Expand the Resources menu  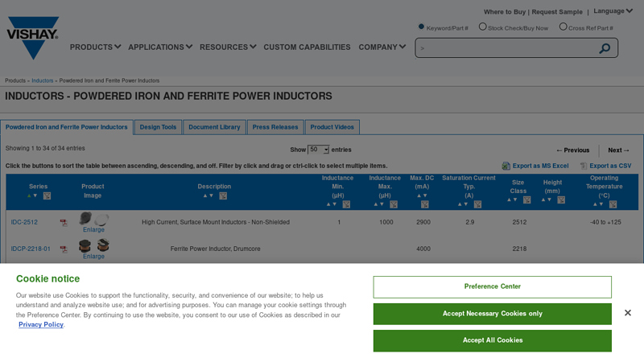[228, 47]
